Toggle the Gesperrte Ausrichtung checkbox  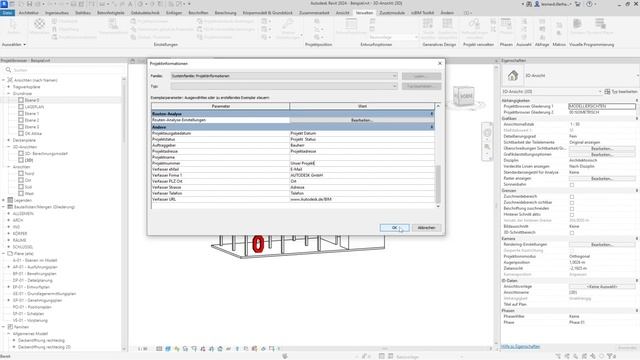click(x=572, y=251)
